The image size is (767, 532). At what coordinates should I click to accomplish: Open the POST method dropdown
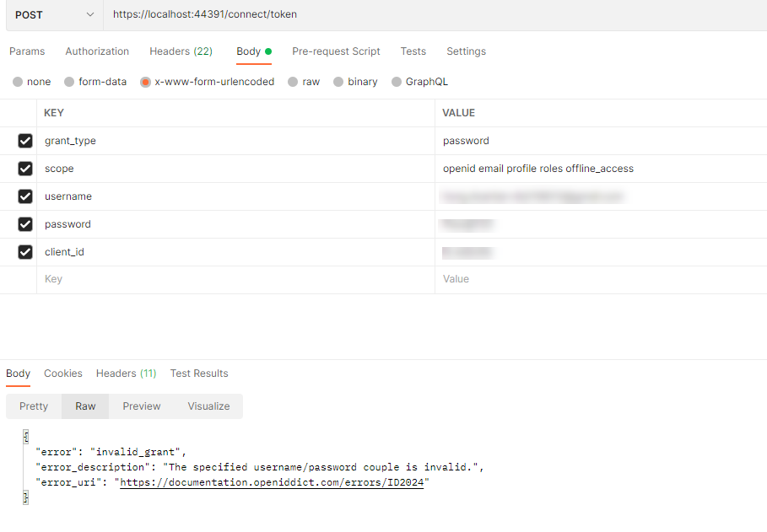point(54,14)
